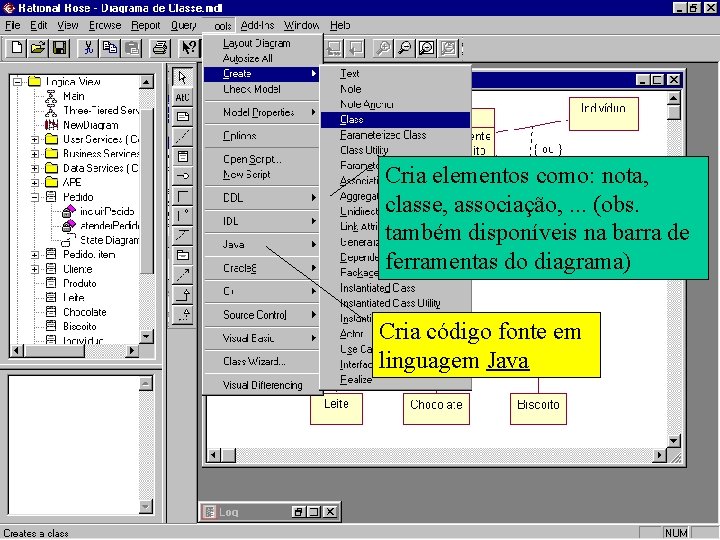Expand the Pedido.item class node
Image resolution: width=720 pixels, height=540 pixels.
tap(35, 254)
